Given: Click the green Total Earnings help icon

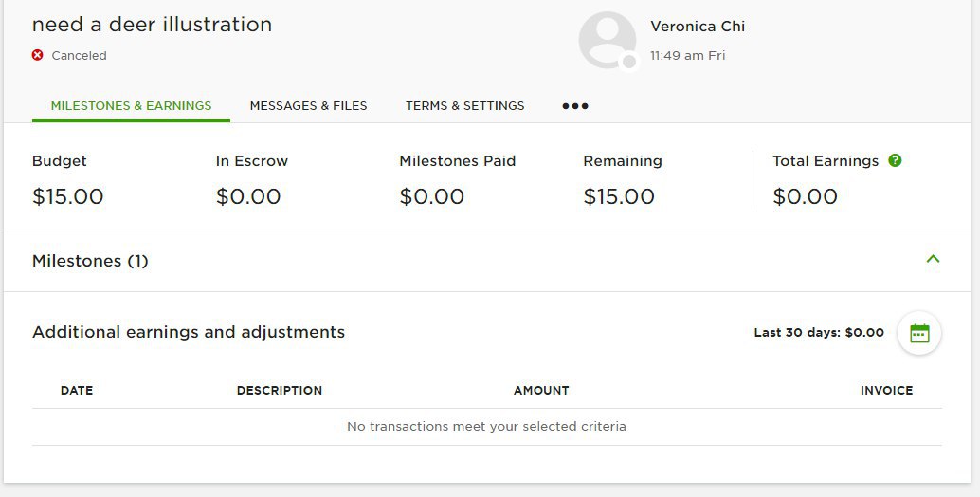Looking at the screenshot, I should point(895,160).
